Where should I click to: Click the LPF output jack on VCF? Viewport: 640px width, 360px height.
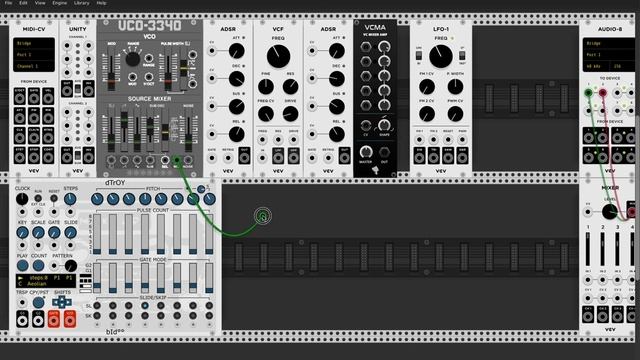(278, 157)
